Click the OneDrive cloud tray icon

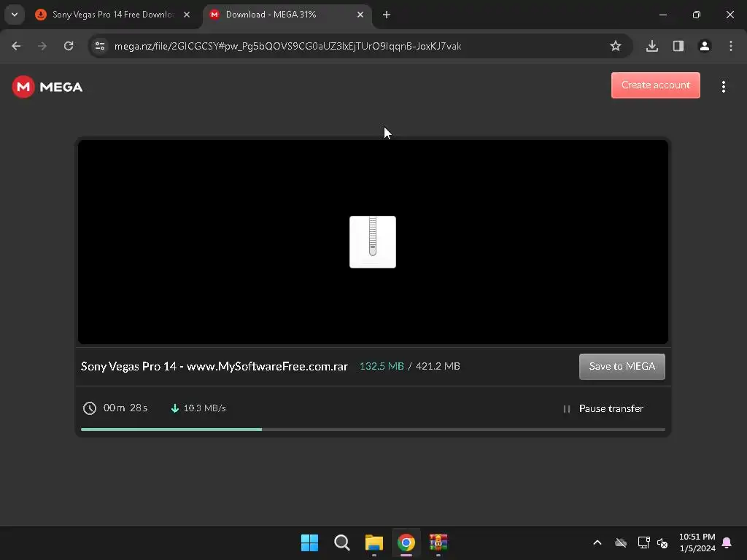click(x=621, y=542)
